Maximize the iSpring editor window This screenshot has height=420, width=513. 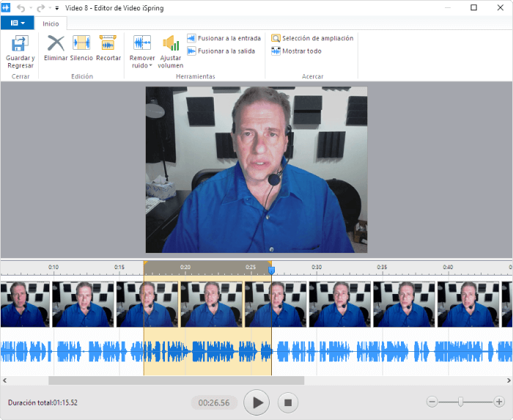click(473, 7)
